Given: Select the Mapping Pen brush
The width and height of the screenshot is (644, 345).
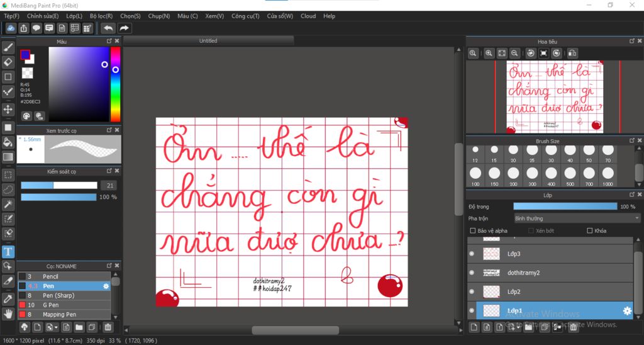Looking at the screenshot, I should point(64,315).
